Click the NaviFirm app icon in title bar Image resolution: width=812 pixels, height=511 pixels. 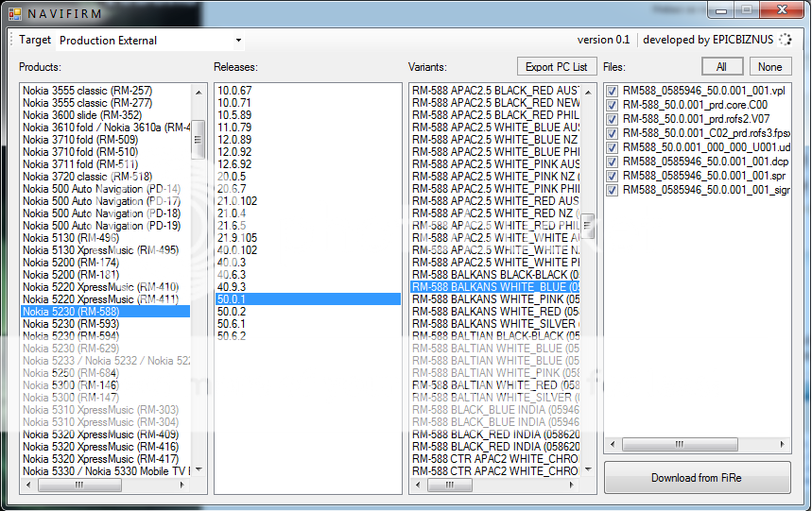[15, 13]
